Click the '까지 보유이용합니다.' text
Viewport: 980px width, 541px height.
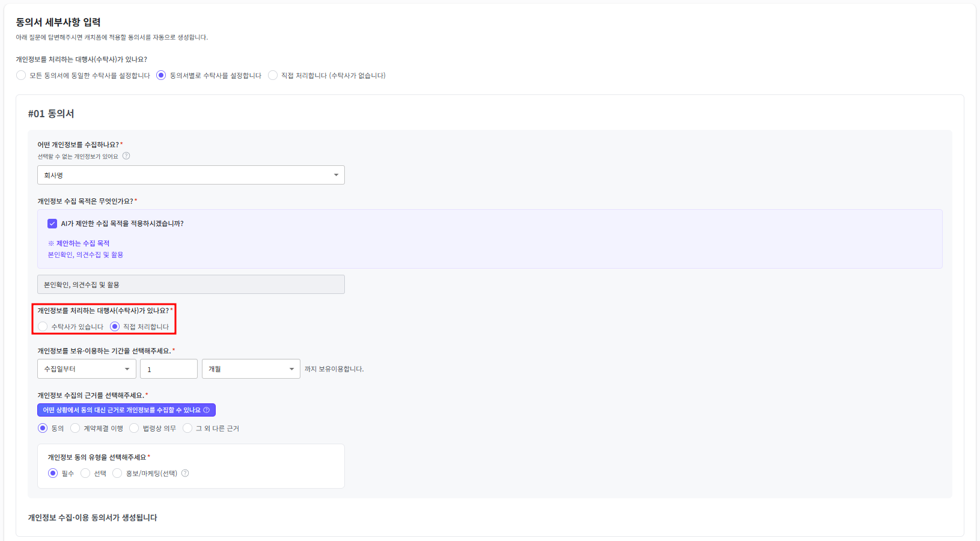click(334, 369)
